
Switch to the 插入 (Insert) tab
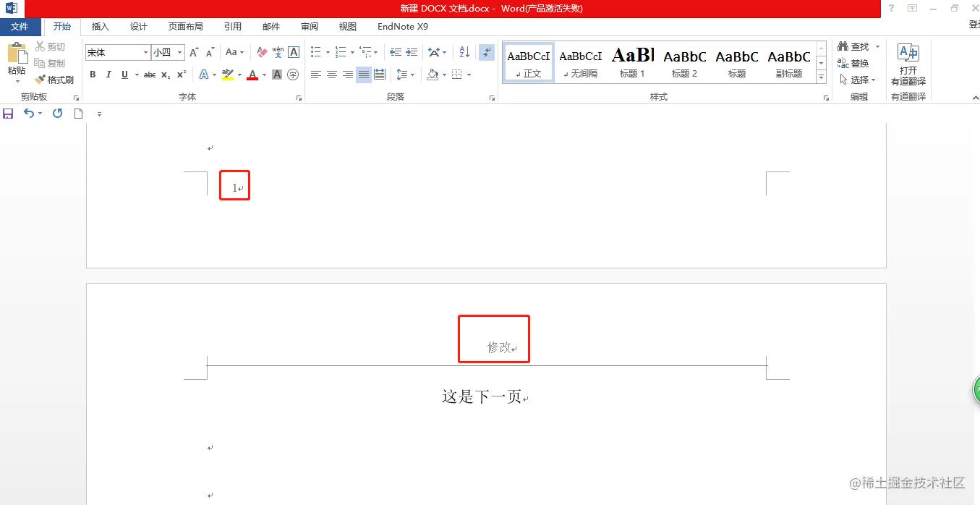[101, 27]
